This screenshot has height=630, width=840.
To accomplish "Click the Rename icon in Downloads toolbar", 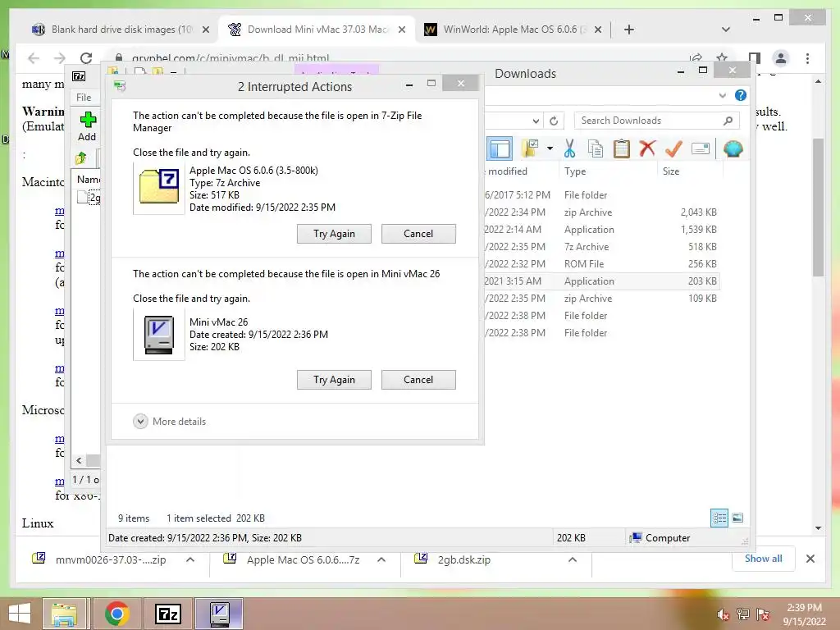I will pos(701,148).
